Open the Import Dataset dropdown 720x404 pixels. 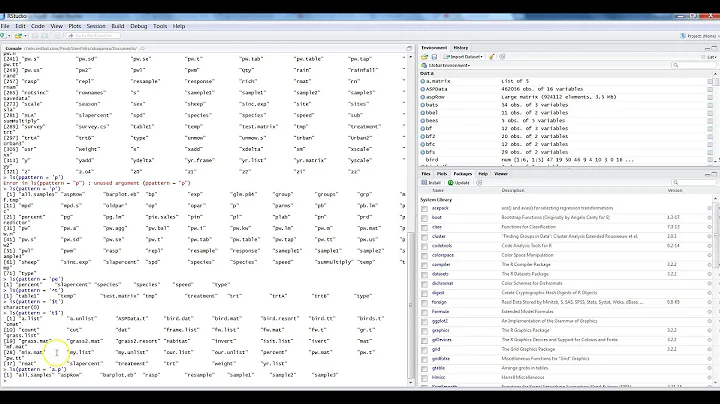pyautogui.click(x=463, y=57)
